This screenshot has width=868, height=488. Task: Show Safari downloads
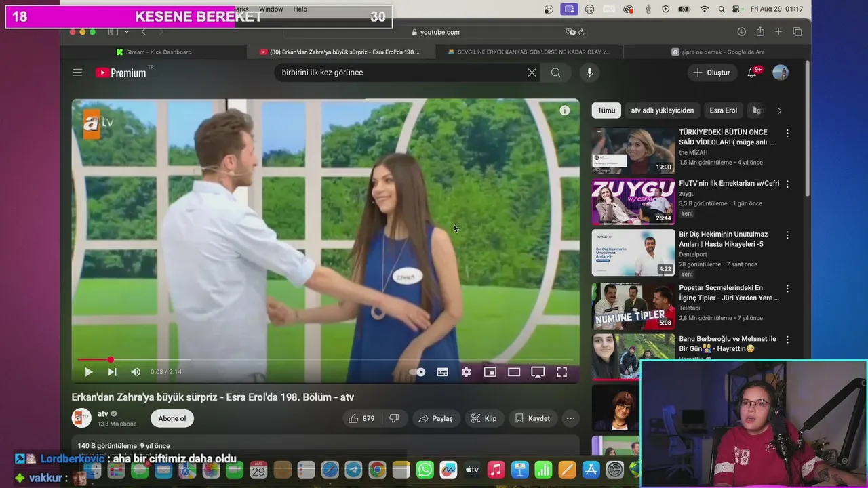pos(742,32)
